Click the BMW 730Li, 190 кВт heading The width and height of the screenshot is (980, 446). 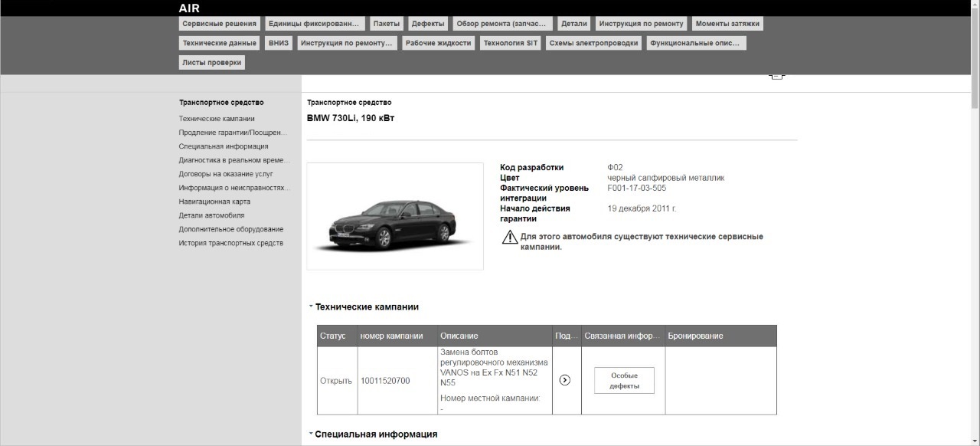click(x=351, y=118)
